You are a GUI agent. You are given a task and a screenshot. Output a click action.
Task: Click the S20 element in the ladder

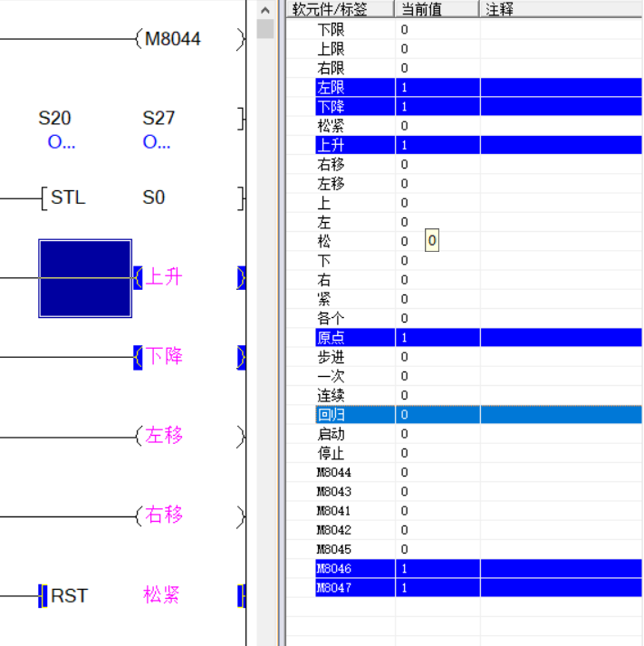click(54, 118)
